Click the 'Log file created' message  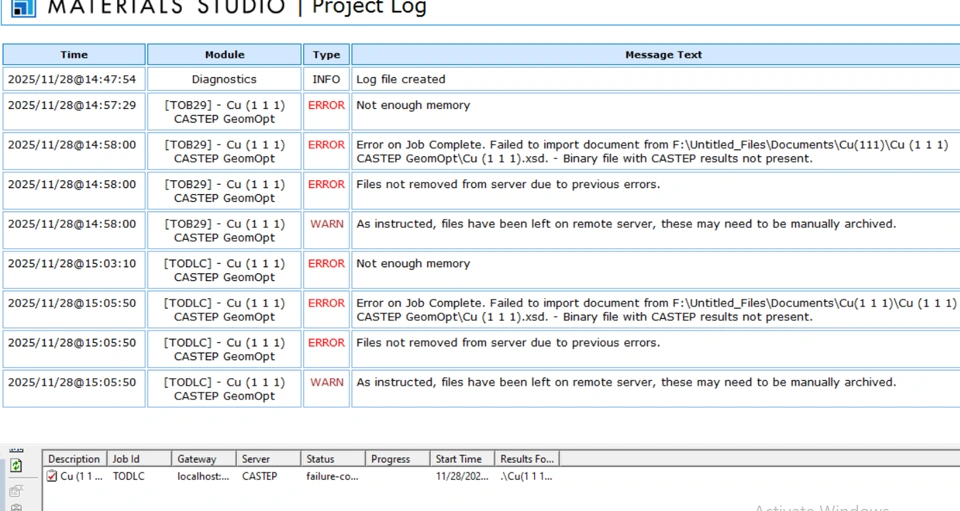pyautogui.click(x=401, y=79)
